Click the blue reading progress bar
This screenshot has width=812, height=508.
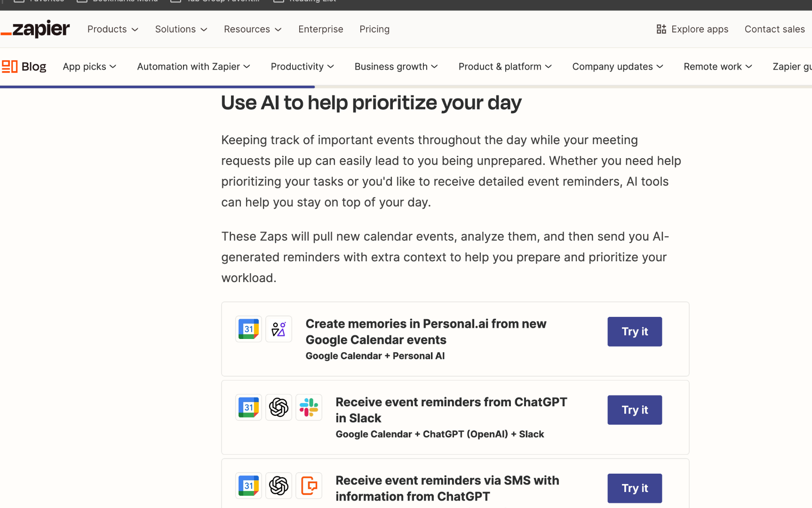[157, 87]
